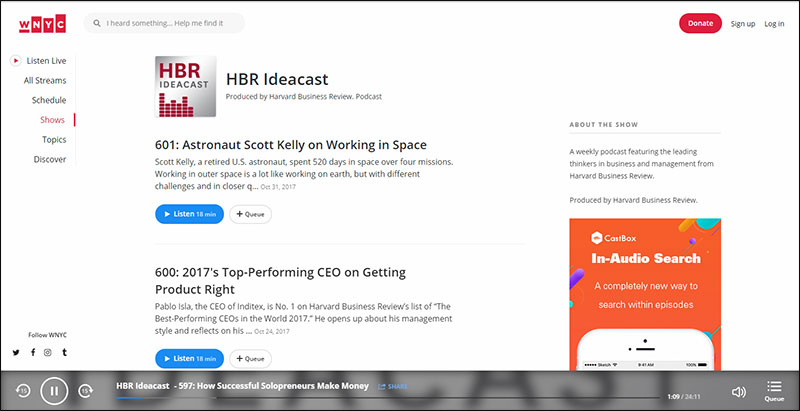800x411 pixels.
Task: Open the player Queue icon
Action: click(x=774, y=391)
